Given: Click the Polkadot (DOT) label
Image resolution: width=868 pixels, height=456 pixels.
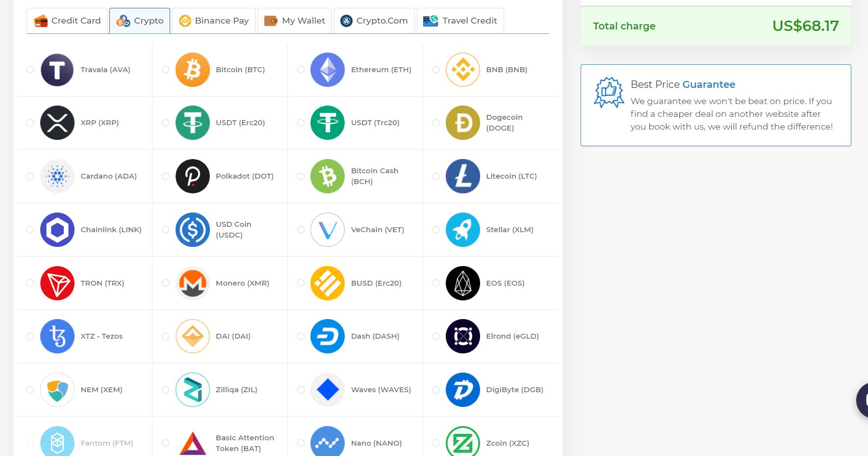Looking at the screenshot, I should tap(245, 176).
